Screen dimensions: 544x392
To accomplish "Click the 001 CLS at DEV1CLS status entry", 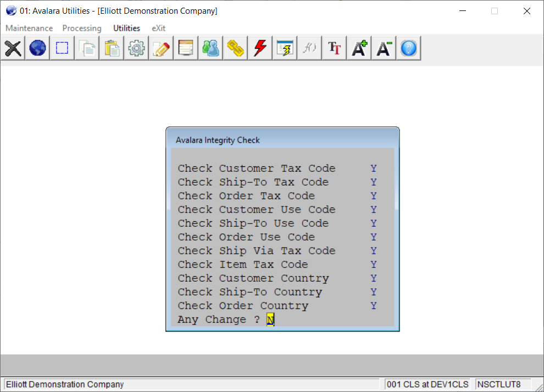I will click(428, 384).
